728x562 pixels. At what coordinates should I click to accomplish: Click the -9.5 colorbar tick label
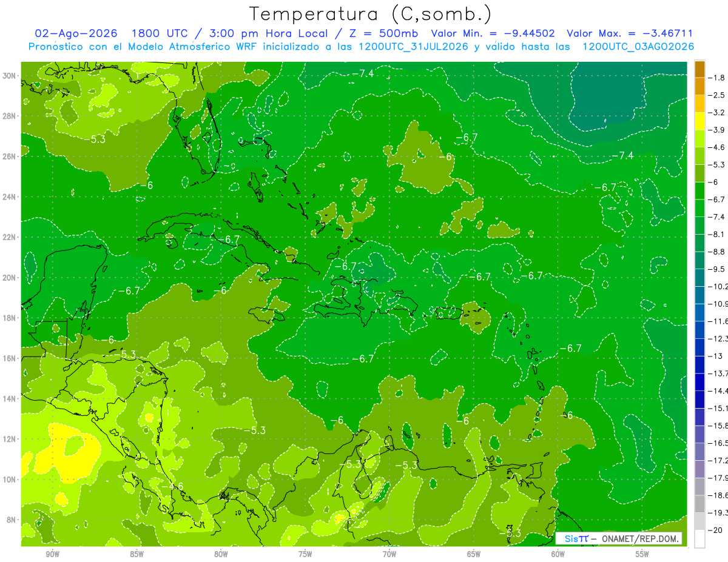[716, 269]
